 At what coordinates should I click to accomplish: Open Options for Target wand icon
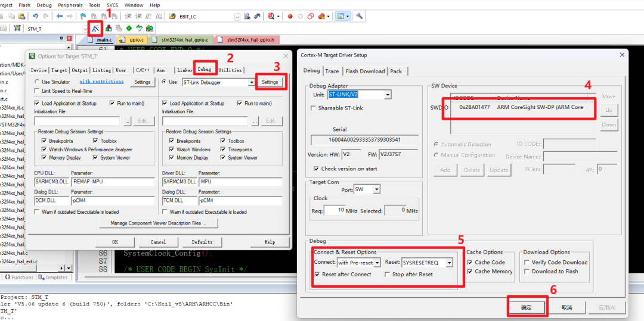[96, 28]
